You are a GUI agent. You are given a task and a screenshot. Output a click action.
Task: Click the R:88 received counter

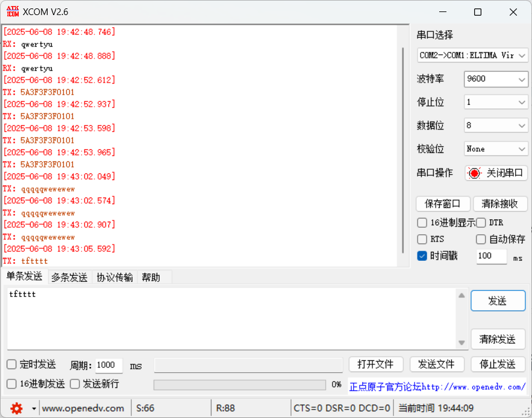point(225,408)
